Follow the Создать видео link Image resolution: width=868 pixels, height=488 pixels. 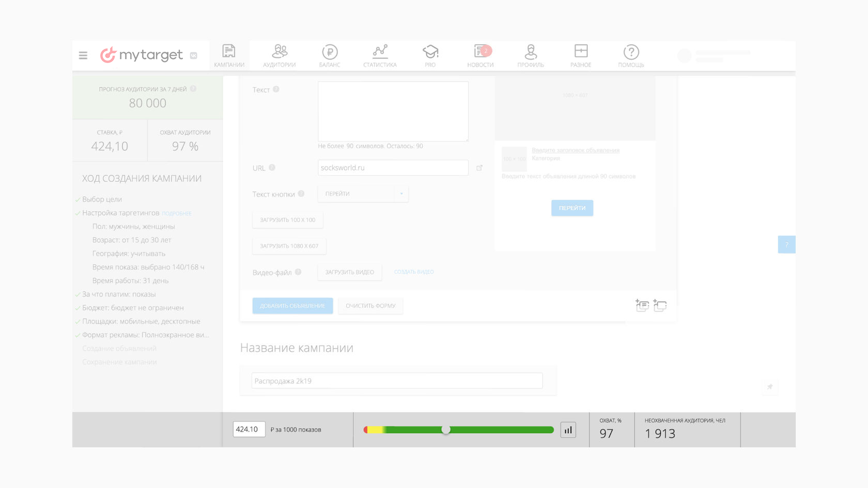pos(414,272)
